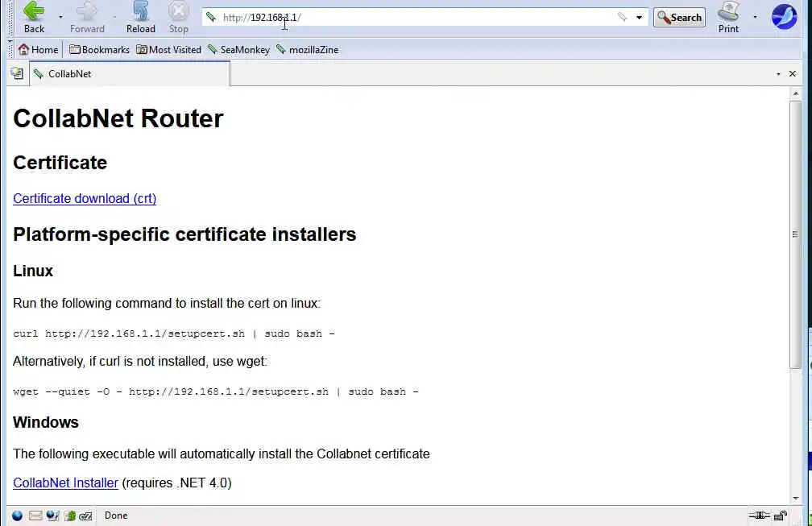The width and height of the screenshot is (812, 526).
Task: Close the current tab with X
Action: pyautogui.click(x=793, y=74)
